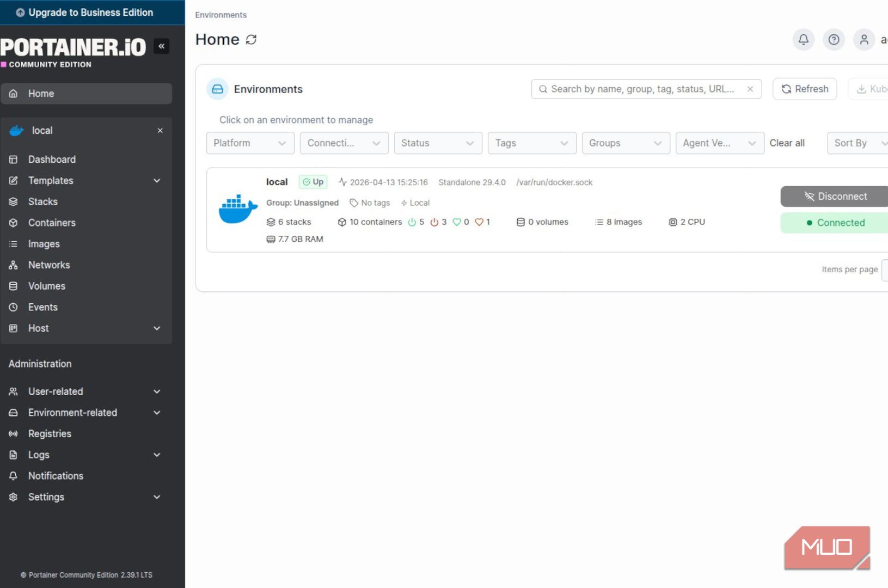Image resolution: width=888 pixels, height=588 pixels.
Task: Expand the Logs section
Action: (x=87, y=455)
